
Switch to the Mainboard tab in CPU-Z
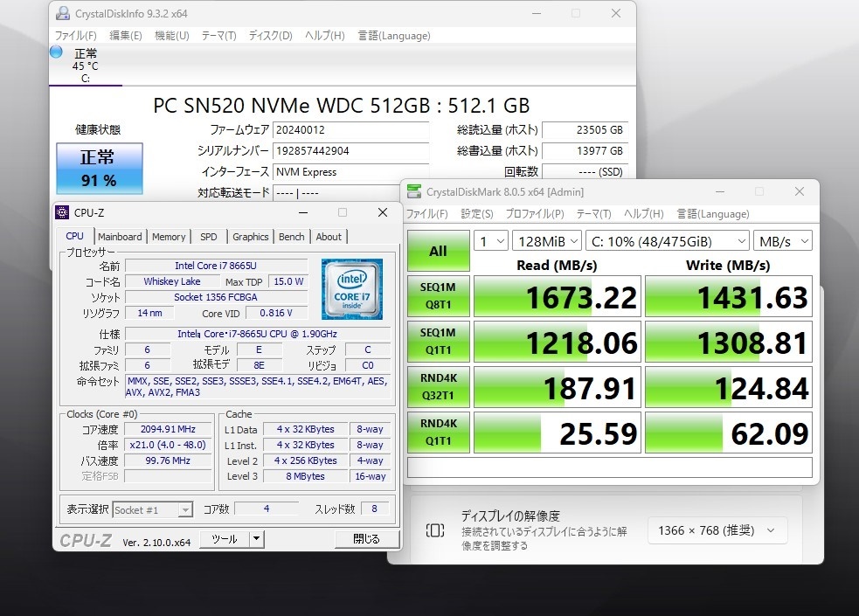tap(120, 237)
